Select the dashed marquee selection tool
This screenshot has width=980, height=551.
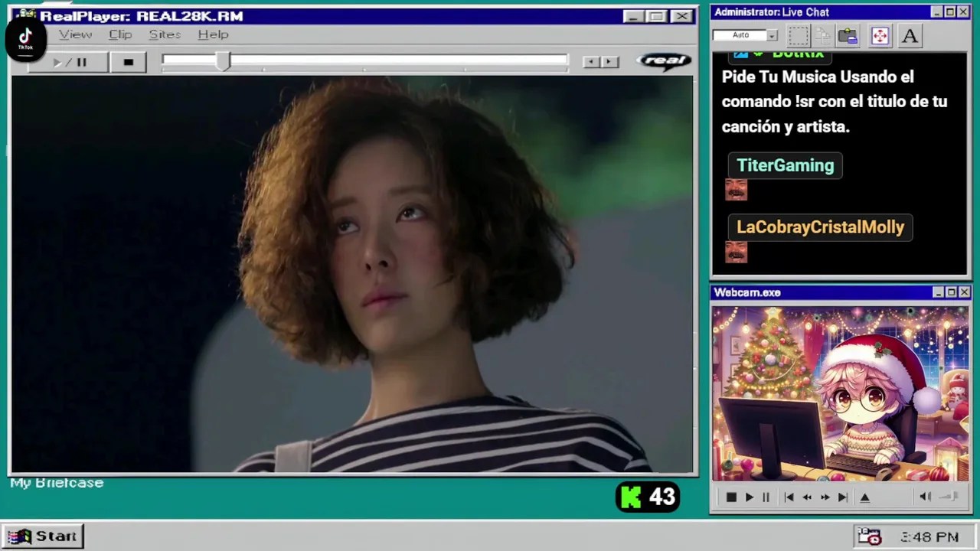point(799,36)
